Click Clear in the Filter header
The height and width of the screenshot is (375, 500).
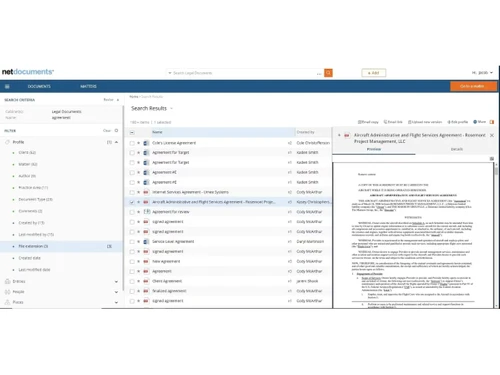(x=107, y=131)
